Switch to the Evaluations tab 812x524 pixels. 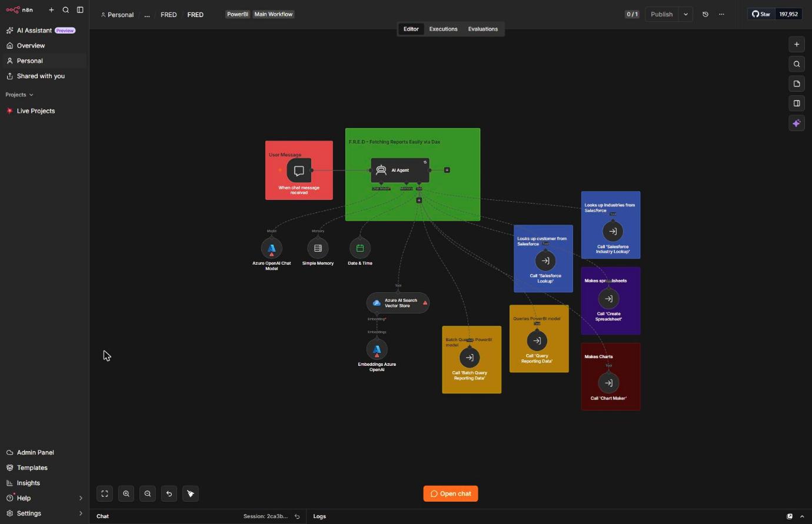tap(483, 29)
